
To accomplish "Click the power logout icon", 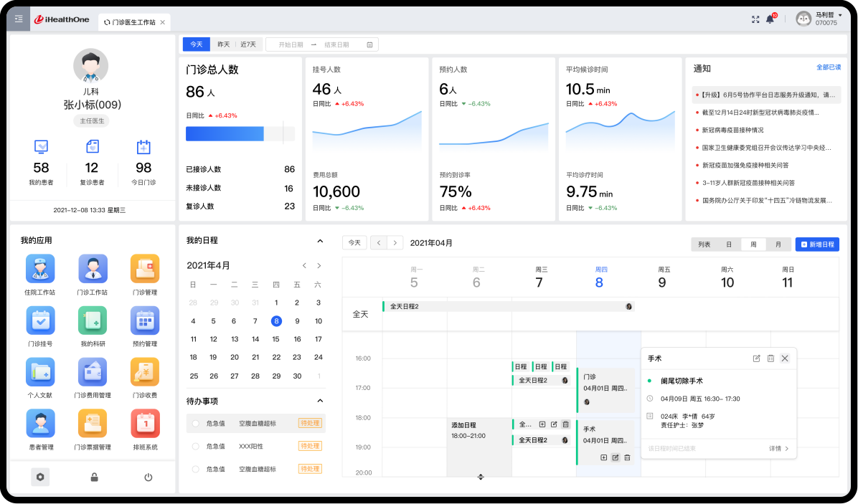I will click(x=148, y=477).
